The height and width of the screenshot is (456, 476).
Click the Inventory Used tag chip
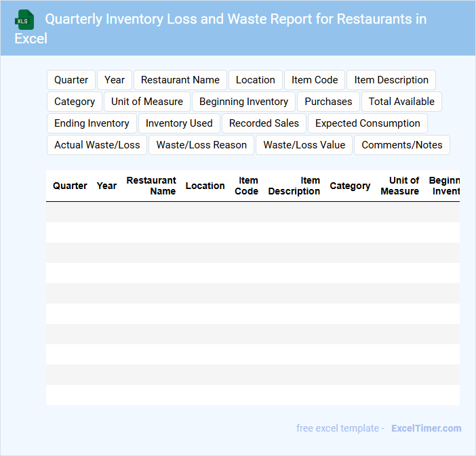pos(179,123)
